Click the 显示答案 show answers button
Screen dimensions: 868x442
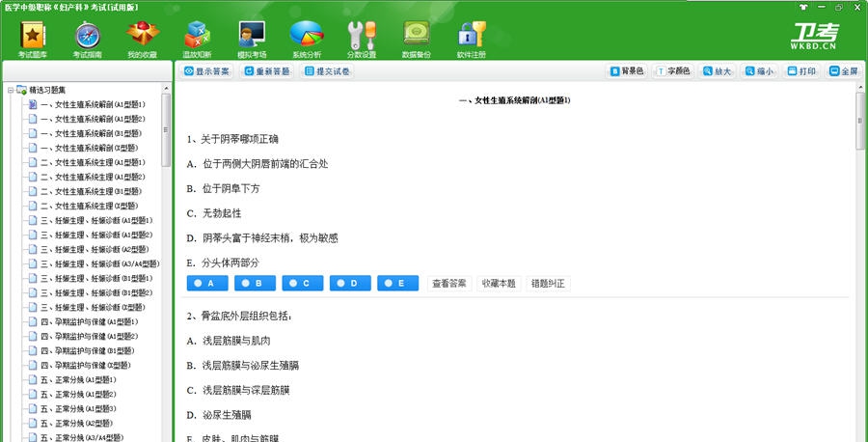207,71
